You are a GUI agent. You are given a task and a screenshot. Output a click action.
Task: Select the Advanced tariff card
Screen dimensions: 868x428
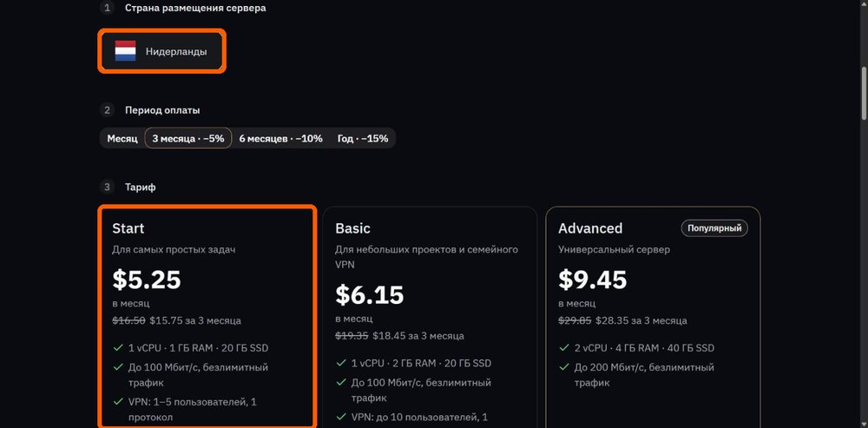click(654, 317)
